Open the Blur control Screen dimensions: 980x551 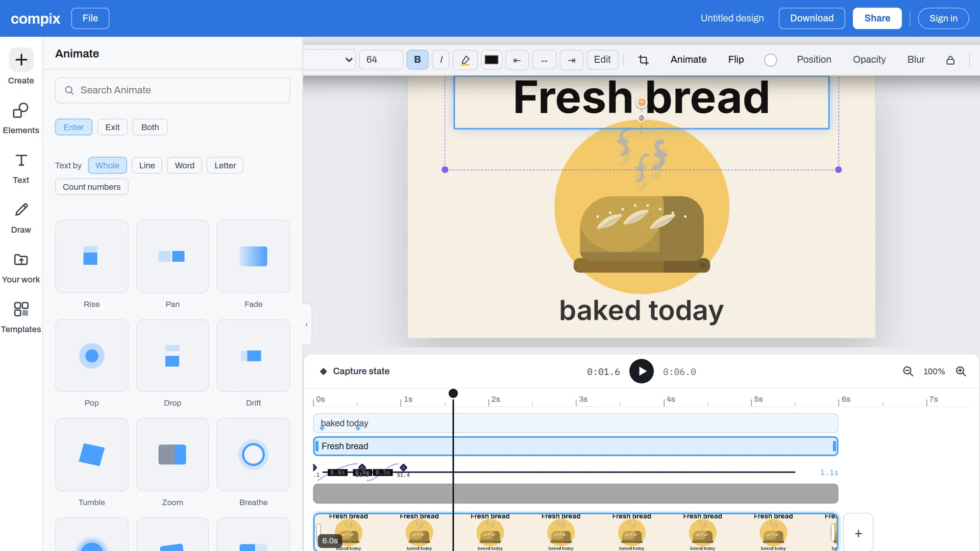click(x=916, y=60)
